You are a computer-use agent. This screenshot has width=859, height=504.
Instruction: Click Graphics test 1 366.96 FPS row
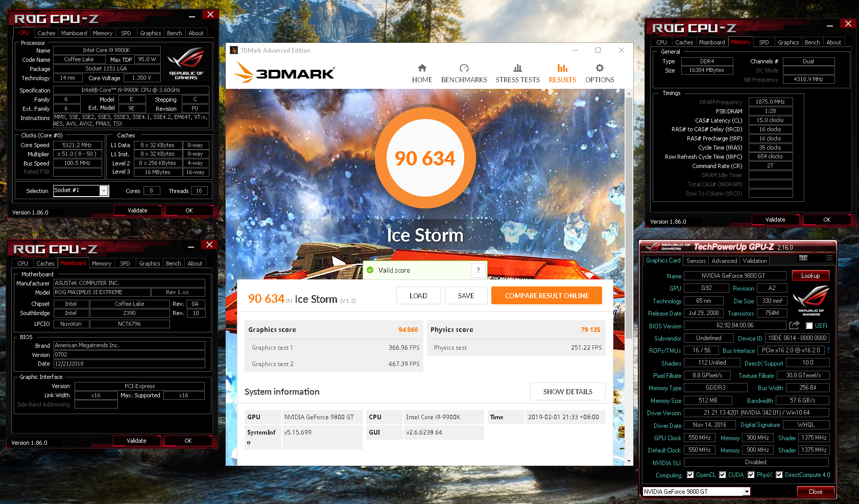334,348
